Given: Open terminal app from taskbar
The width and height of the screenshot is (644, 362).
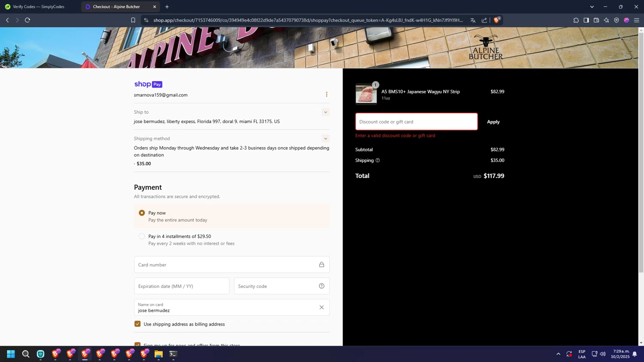Looking at the screenshot, I should tap(173, 354).
